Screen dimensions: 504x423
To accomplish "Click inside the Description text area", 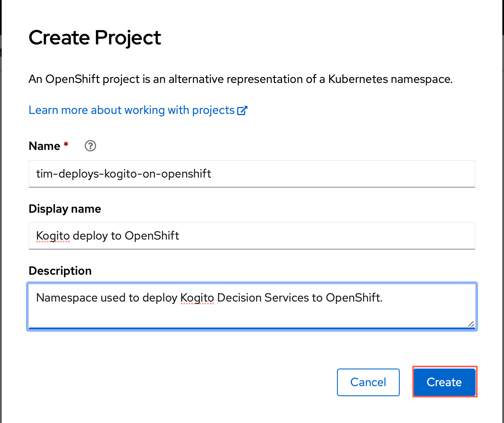I will [x=252, y=307].
